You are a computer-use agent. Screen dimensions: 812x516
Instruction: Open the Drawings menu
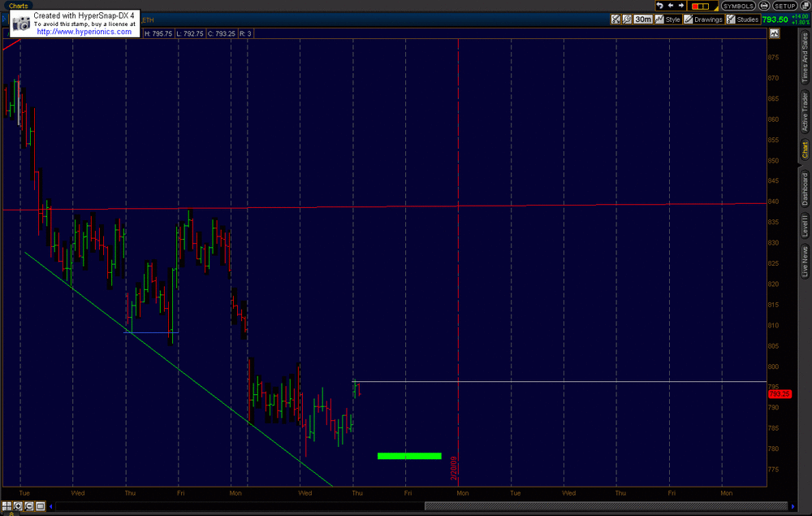[703, 20]
